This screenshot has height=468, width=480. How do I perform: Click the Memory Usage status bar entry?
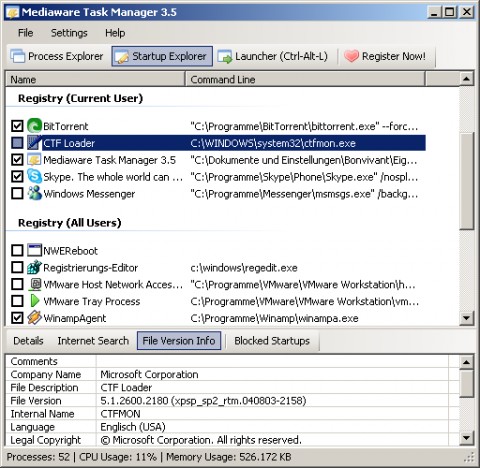[x=229, y=457]
